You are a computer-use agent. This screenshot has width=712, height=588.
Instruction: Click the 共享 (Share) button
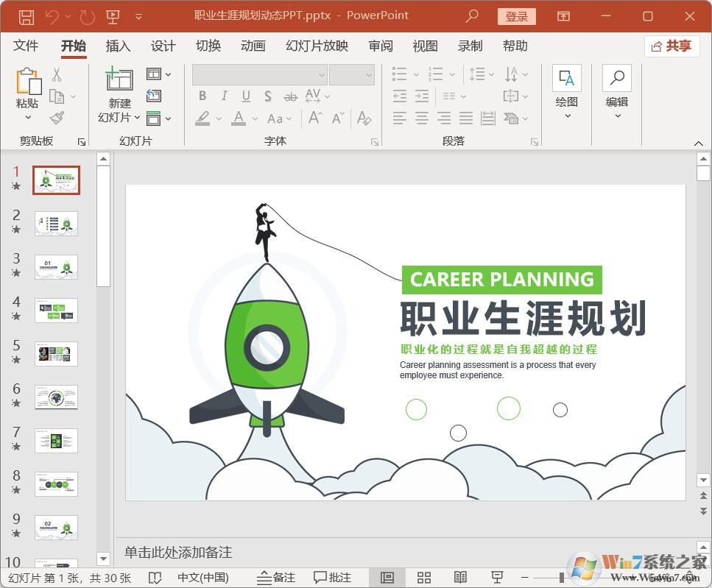(672, 46)
